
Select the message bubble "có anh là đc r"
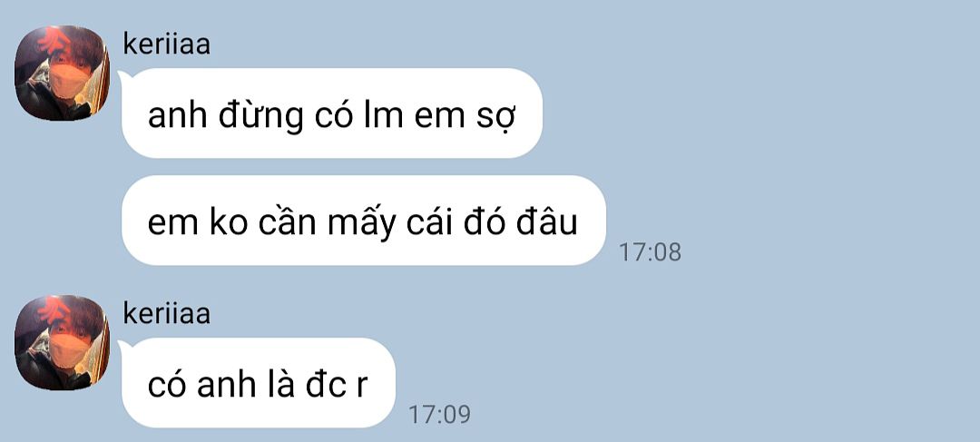pos(258,383)
